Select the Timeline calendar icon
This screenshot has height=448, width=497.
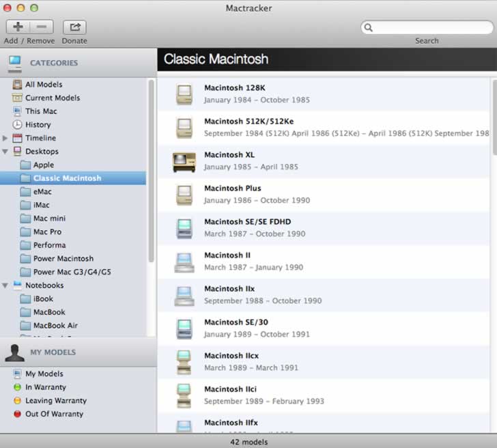click(x=17, y=138)
